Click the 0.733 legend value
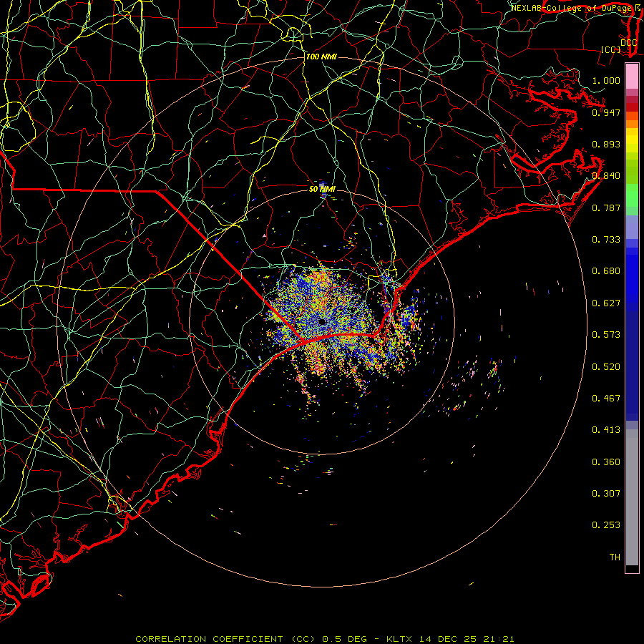Viewport: 644px width, 644px height. point(606,240)
